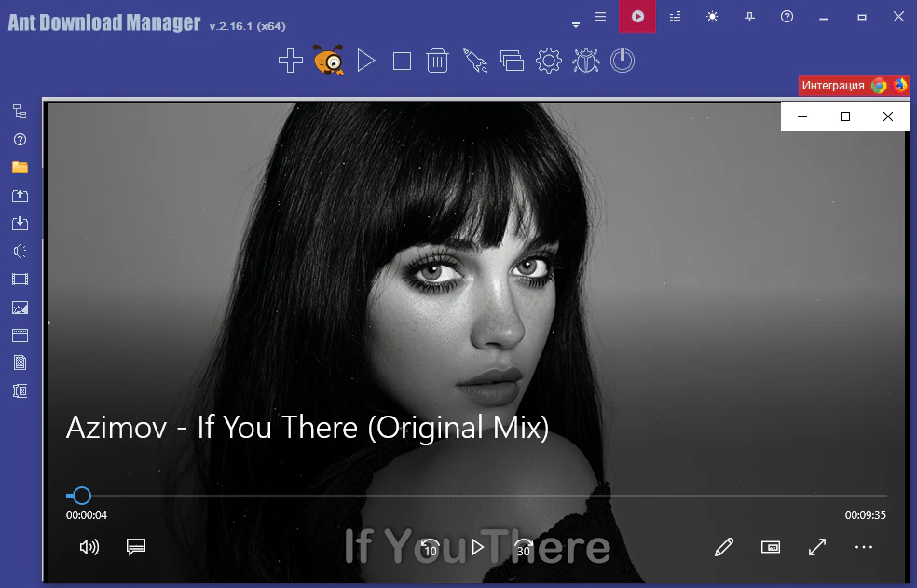Image resolution: width=917 pixels, height=588 pixels.
Task: Select the document page category in sidebar
Action: tap(20, 362)
